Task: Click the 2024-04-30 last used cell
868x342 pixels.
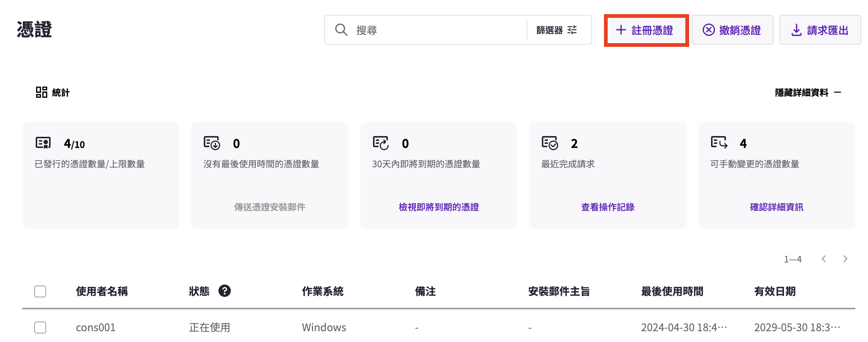Action: pyautogui.click(x=684, y=328)
